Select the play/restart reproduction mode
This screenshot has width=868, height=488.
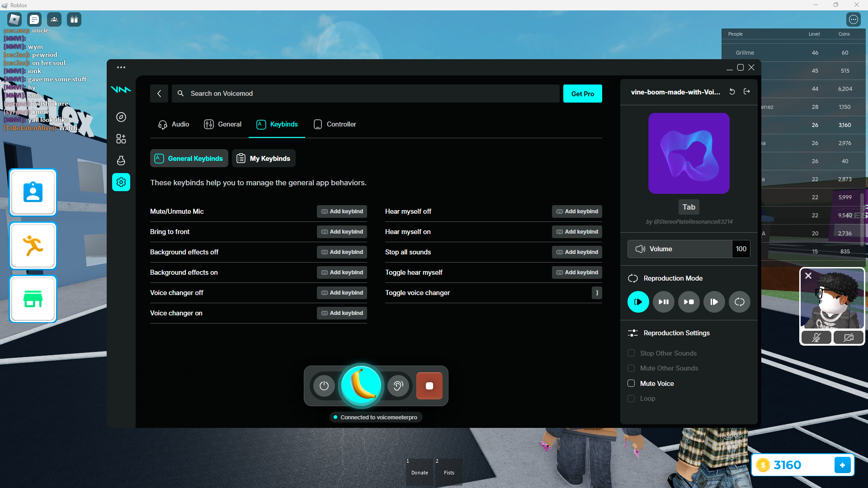638,302
